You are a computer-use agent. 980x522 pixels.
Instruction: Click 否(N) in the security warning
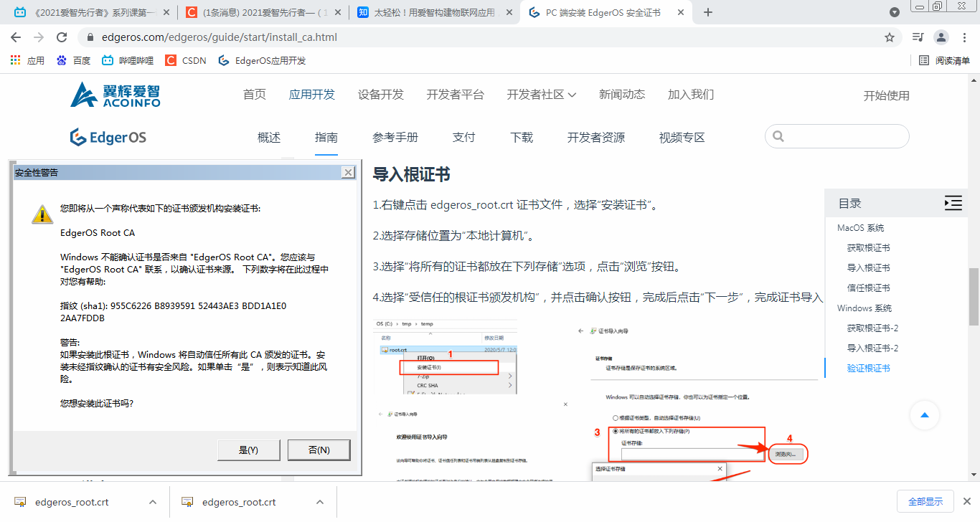[x=319, y=450]
